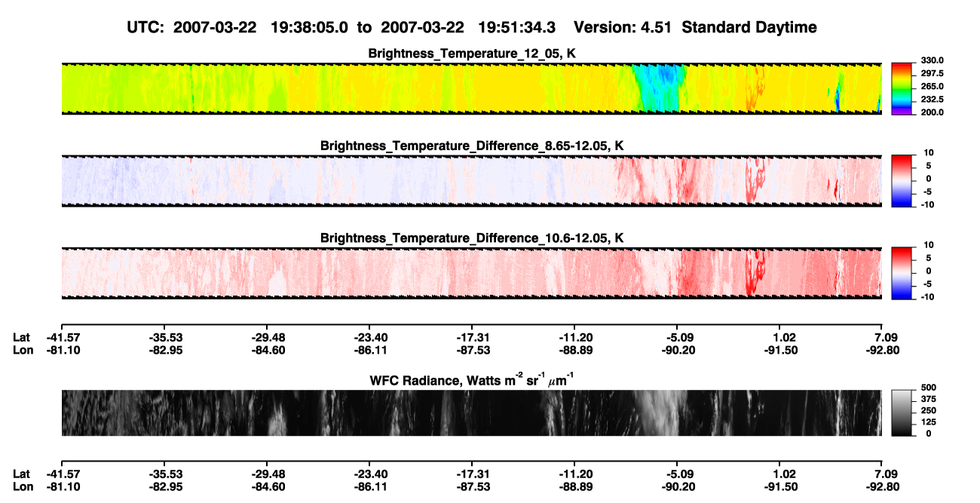980x503 pixels.
Task: Click the 'Lat' row label beneath WFC Radiance strip
Action: [22, 474]
